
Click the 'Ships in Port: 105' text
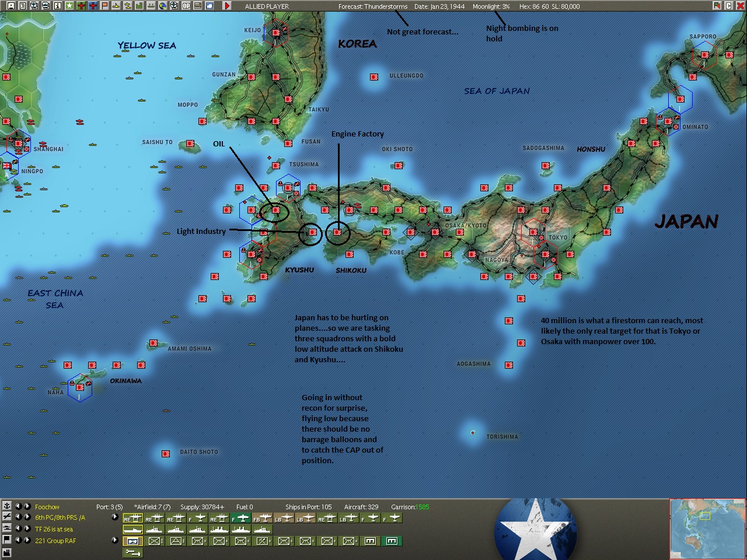pyautogui.click(x=308, y=507)
